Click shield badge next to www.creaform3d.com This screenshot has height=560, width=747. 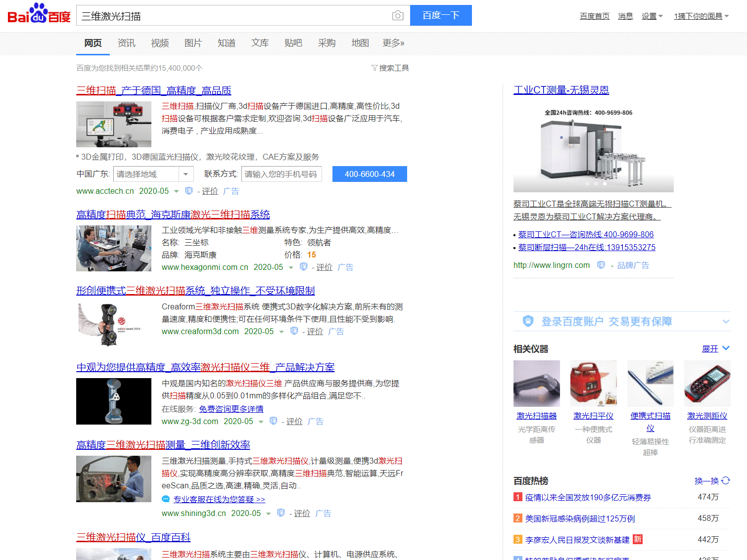tap(294, 331)
